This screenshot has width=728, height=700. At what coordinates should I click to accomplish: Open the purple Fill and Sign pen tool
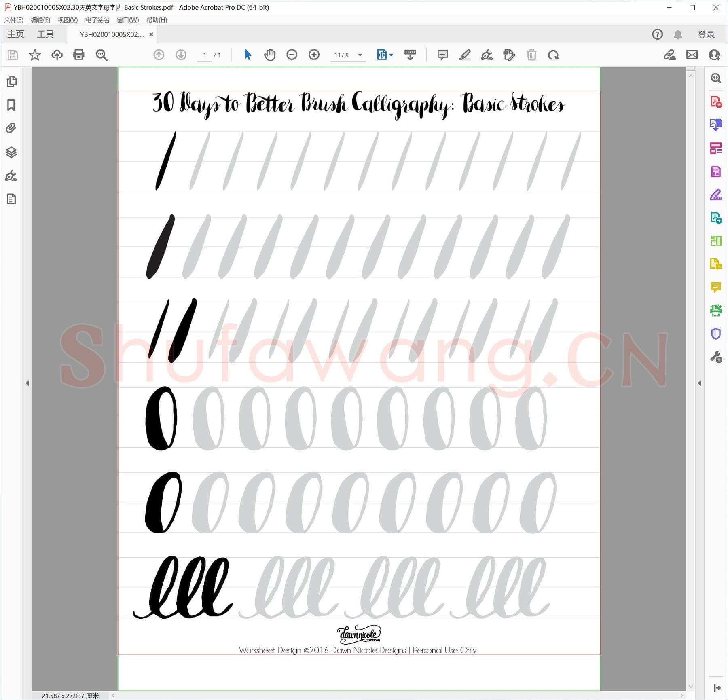716,195
